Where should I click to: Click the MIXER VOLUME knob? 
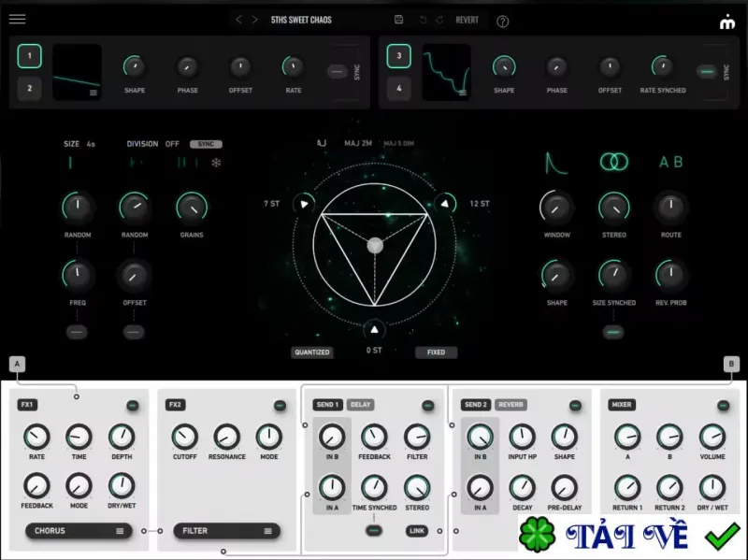712,436
